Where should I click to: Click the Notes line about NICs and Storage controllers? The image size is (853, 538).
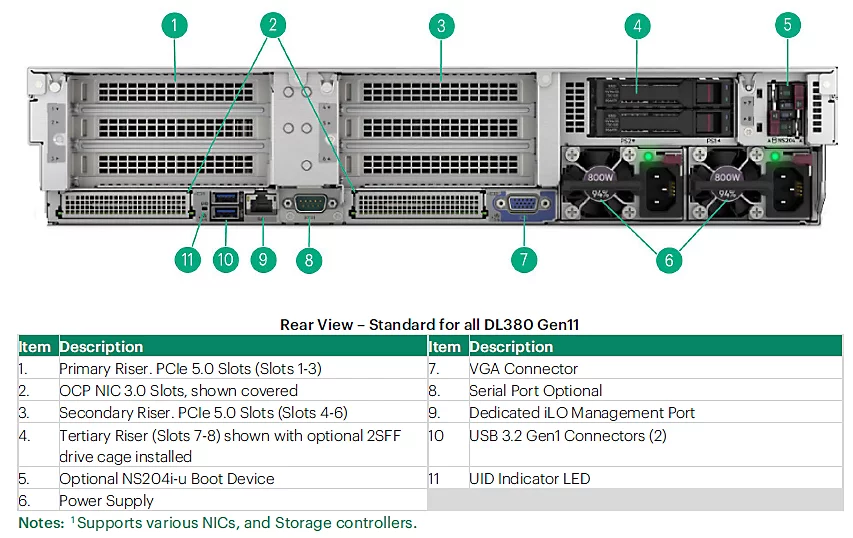pos(218,523)
